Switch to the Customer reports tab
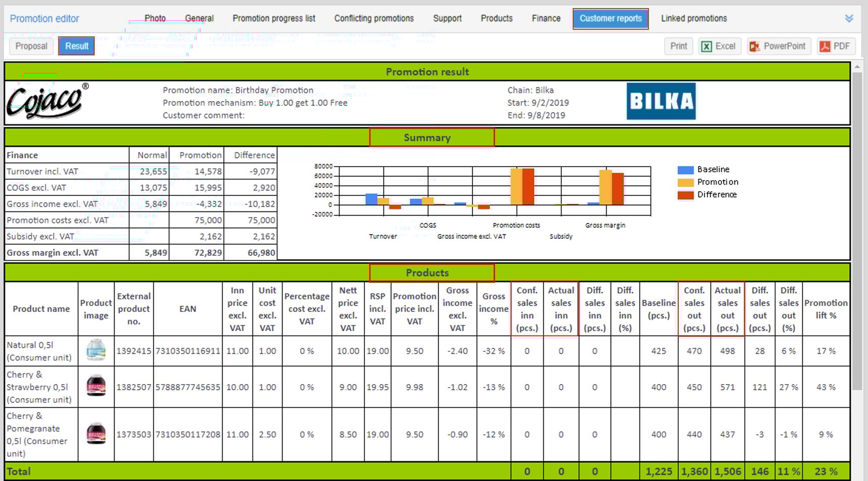The image size is (868, 481). pos(611,18)
